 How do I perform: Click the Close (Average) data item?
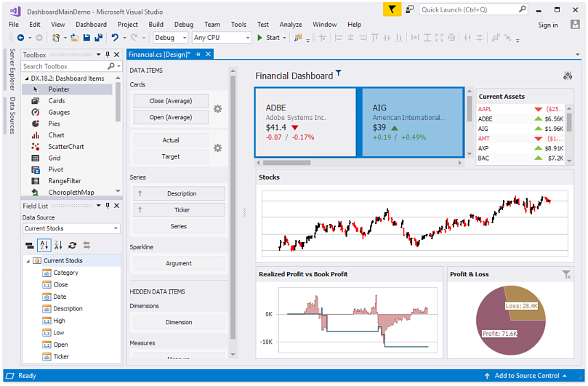tap(171, 101)
